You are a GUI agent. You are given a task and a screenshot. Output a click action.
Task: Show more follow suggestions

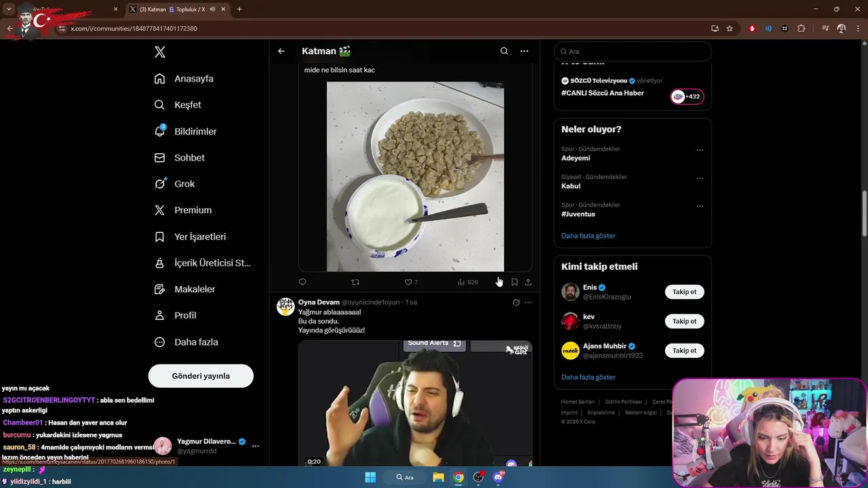pyautogui.click(x=589, y=377)
